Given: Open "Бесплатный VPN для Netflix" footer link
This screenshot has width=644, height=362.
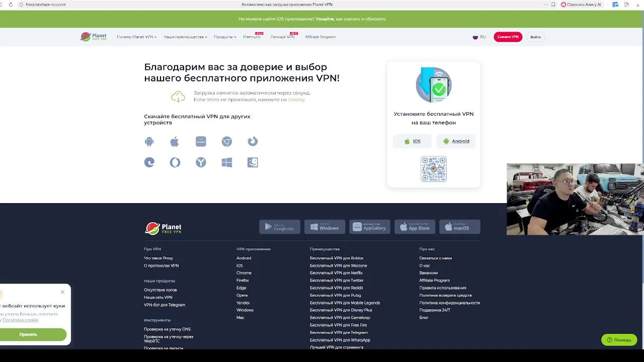Looking at the screenshot, I should point(336,273).
